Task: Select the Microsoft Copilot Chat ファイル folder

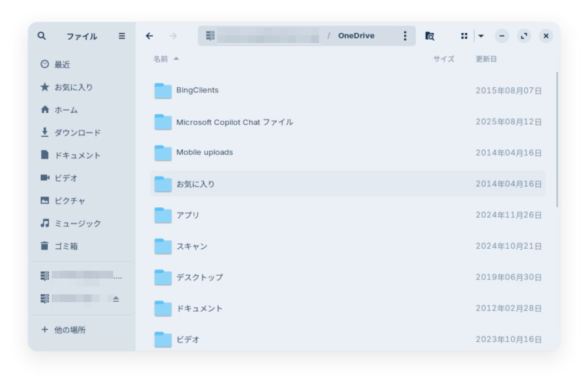Action: tap(234, 122)
